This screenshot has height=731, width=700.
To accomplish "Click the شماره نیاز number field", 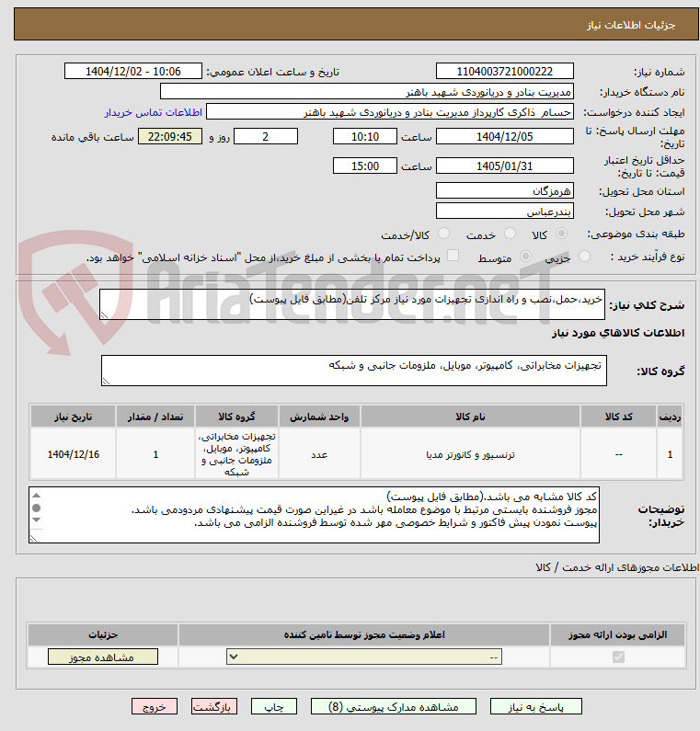I will 505,72.
